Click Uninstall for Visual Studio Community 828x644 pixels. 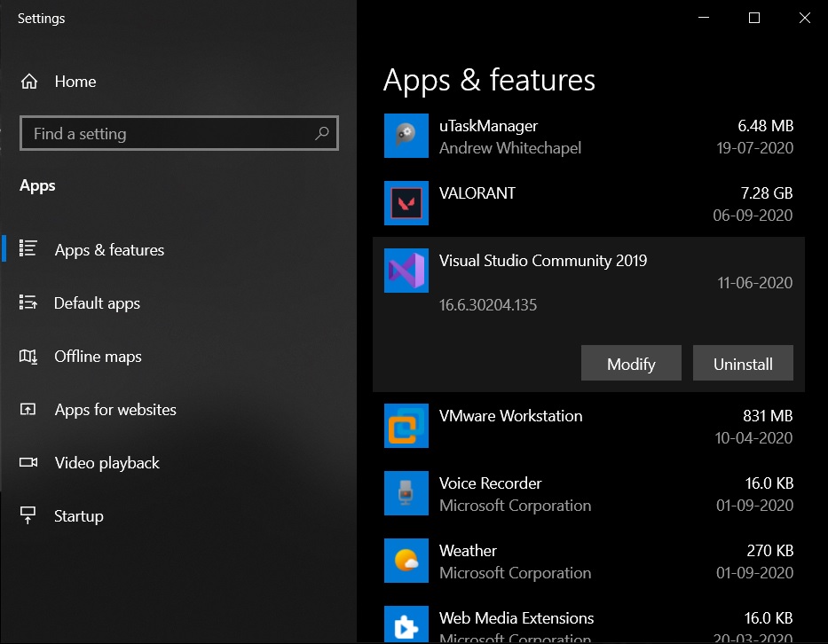[x=743, y=363]
